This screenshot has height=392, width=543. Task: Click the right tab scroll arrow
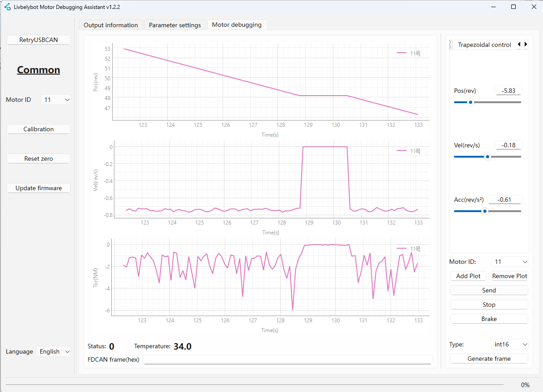pyautogui.click(x=526, y=44)
